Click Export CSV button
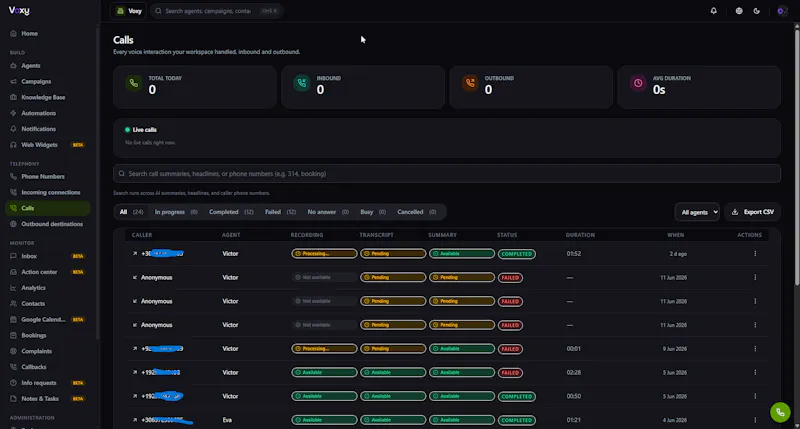The width and height of the screenshot is (800, 429). (753, 212)
